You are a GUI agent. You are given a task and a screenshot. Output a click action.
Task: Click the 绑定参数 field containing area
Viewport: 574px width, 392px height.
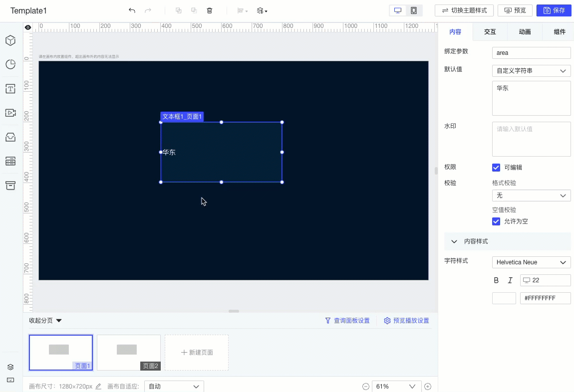(531, 53)
